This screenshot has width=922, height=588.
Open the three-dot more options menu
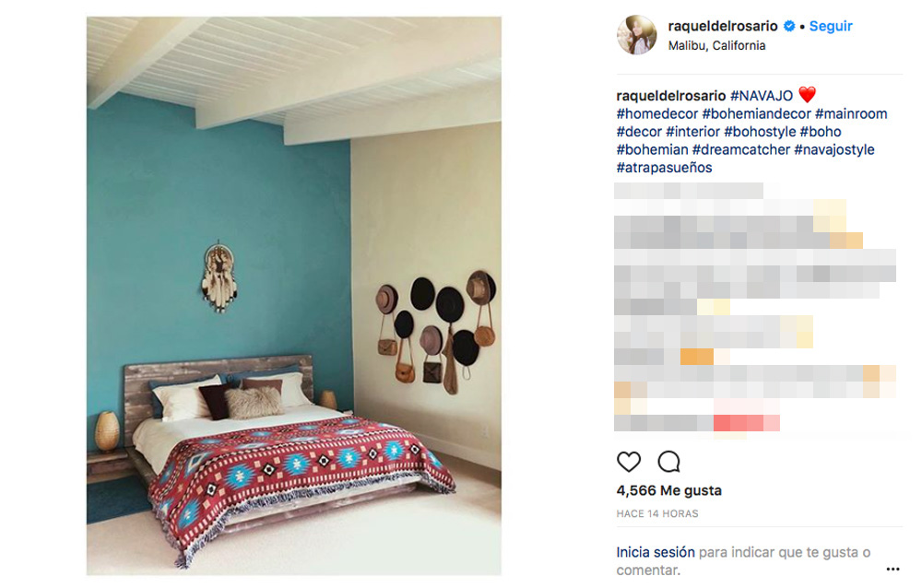click(x=892, y=569)
